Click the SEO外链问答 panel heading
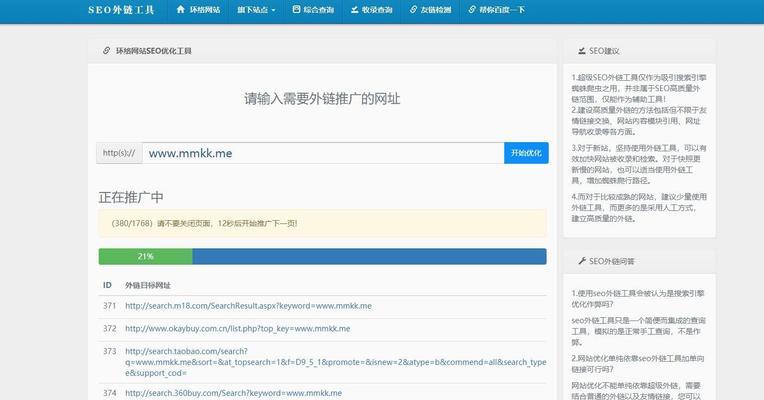Image resolution: width=764 pixels, height=400 pixels. point(612,261)
